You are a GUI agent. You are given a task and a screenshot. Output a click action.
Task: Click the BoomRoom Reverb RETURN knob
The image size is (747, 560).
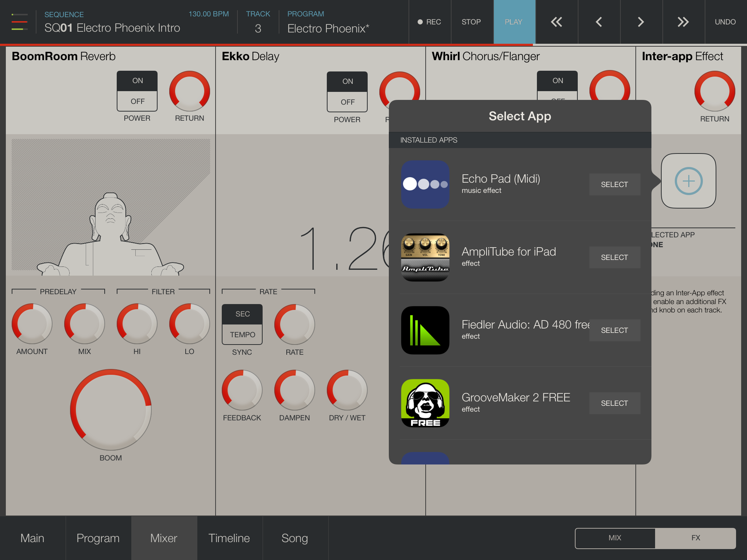[x=190, y=91]
